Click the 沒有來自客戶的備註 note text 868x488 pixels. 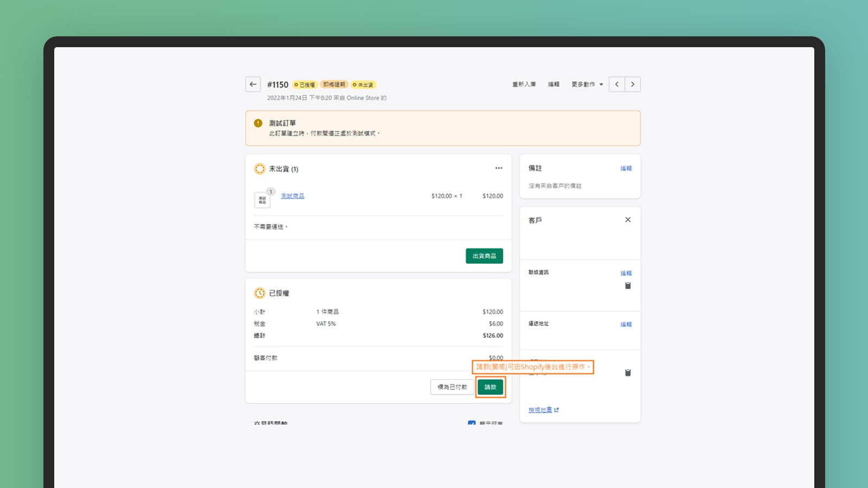(x=555, y=186)
